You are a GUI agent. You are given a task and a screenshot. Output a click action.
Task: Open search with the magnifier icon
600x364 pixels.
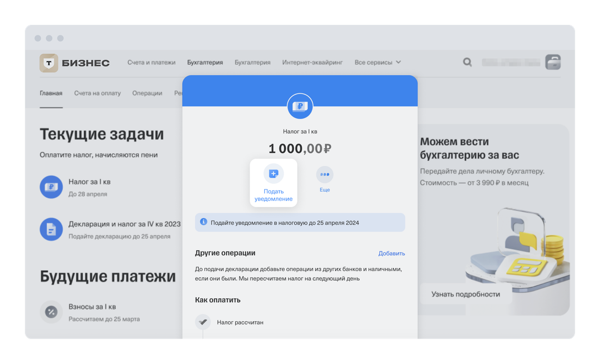coord(467,62)
